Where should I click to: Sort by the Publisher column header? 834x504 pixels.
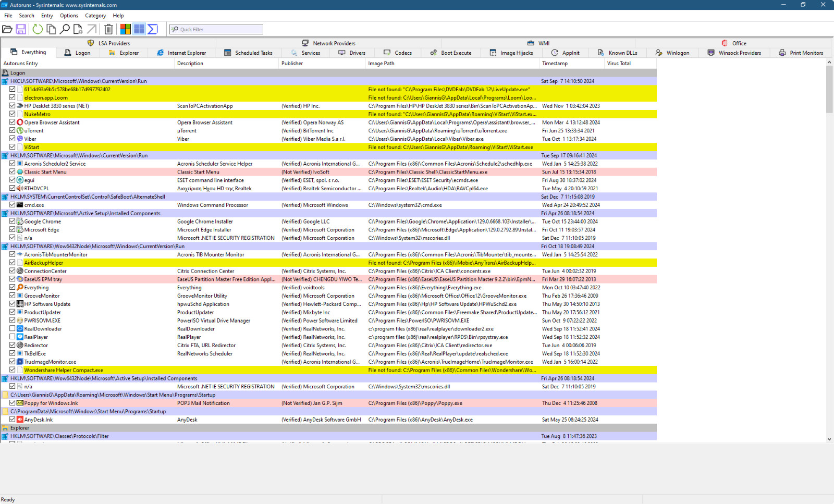click(x=322, y=64)
